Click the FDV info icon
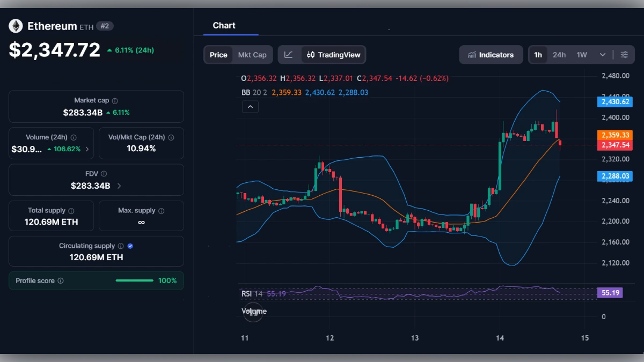The height and width of the screenshot is (362, 644). pyautogui.click(x=104, y=173)
